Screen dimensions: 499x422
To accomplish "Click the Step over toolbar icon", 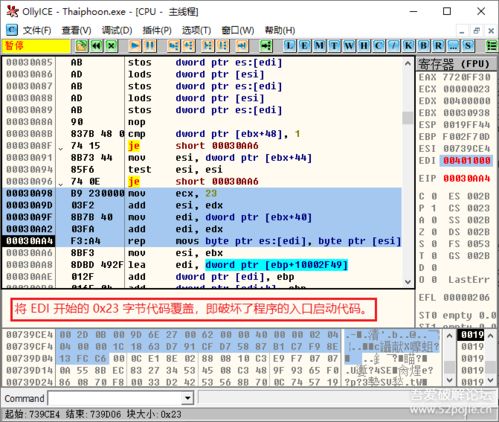I will (x=189, y=46).
